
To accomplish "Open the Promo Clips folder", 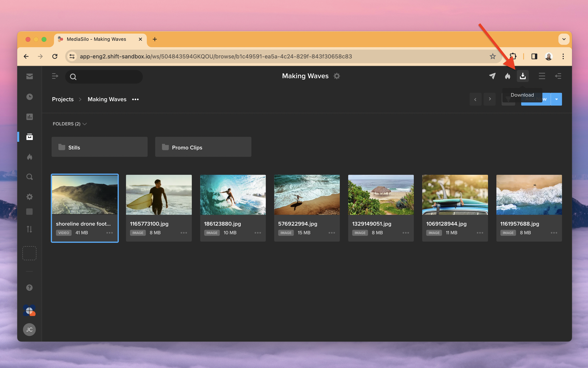I will [203, 147].
